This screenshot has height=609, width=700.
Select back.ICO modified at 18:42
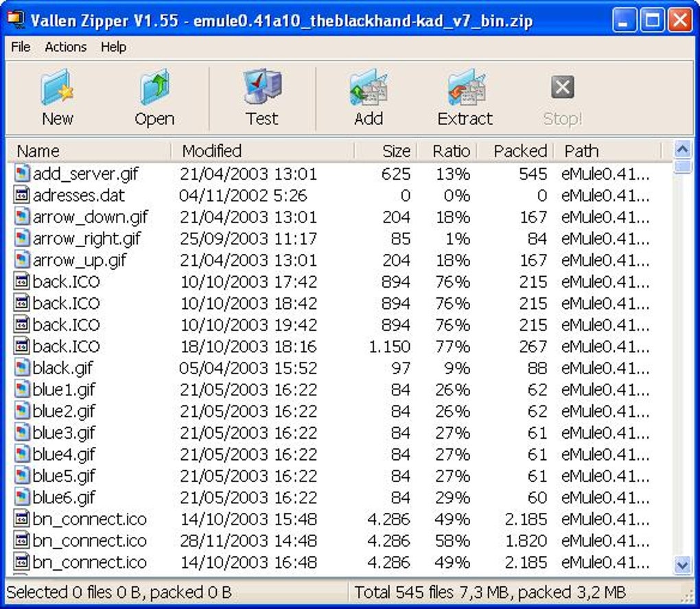(66, 303)
